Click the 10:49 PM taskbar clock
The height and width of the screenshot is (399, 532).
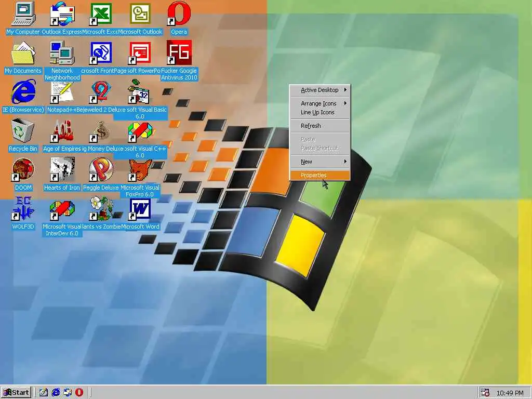[510, 393]
